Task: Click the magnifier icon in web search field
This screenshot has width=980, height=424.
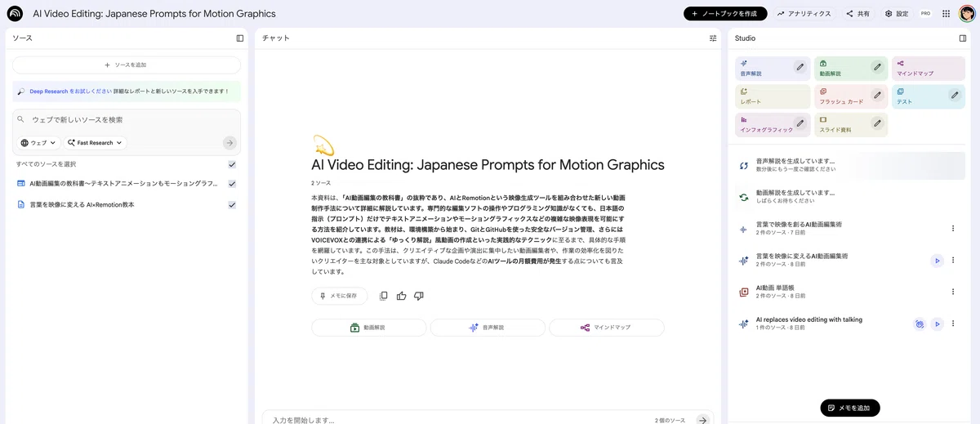Action: (22, 119)
